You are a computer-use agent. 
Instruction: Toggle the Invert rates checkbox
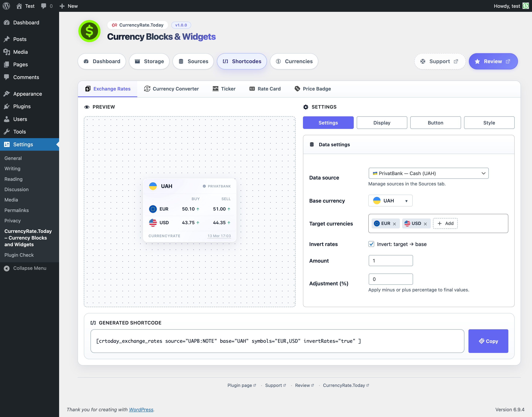click(371, 244)
